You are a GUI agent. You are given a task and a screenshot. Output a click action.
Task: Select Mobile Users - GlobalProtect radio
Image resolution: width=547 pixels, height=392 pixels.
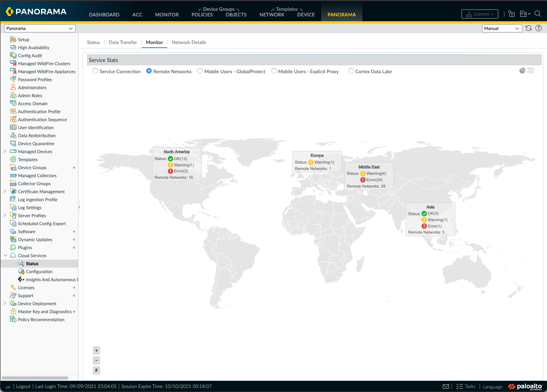[200, 71]
